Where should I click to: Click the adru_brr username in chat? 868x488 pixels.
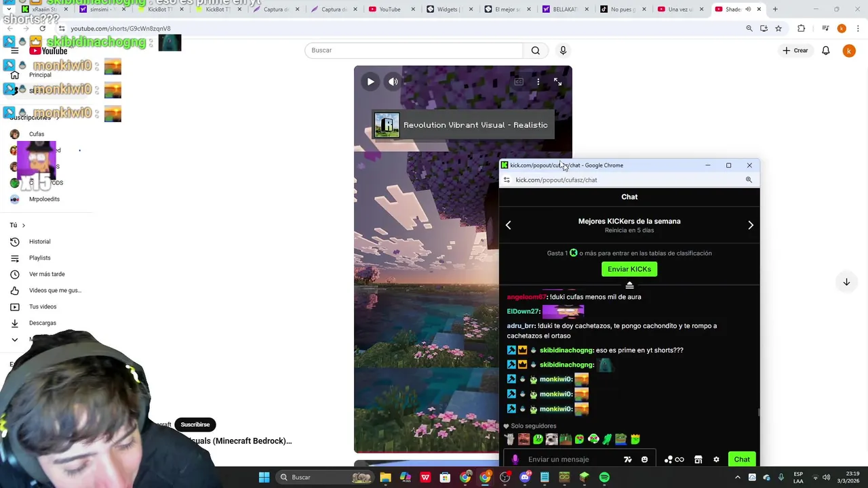point(521,326)
